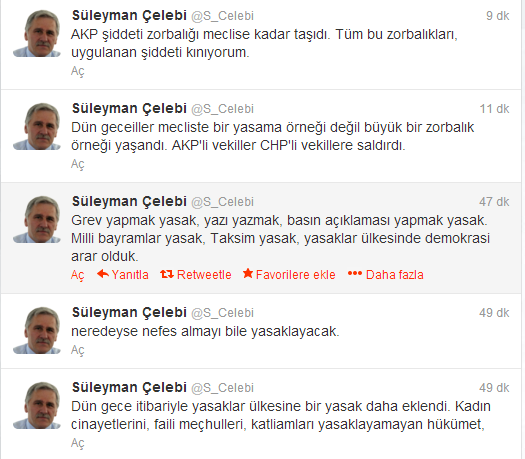Open Süleyman Çelebi name on the first tweet
Viewport: 525px width, 459px height.
[129, 15]
